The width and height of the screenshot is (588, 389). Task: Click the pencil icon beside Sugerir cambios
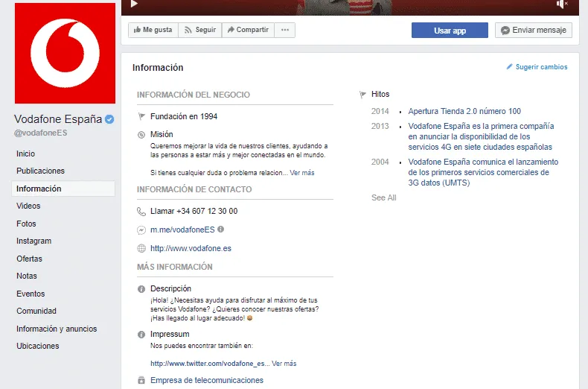click(509, 67)
